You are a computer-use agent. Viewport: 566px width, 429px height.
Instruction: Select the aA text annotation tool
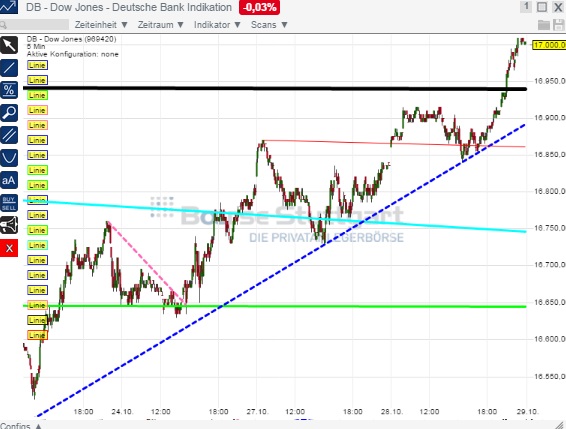pos(9,180)
